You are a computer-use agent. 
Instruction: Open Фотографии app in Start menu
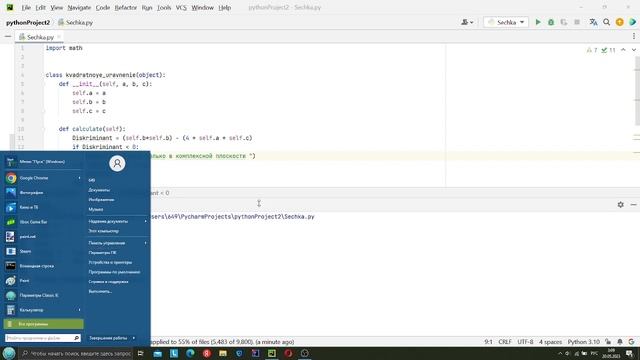pyautogui.click(x=43, y=193)
